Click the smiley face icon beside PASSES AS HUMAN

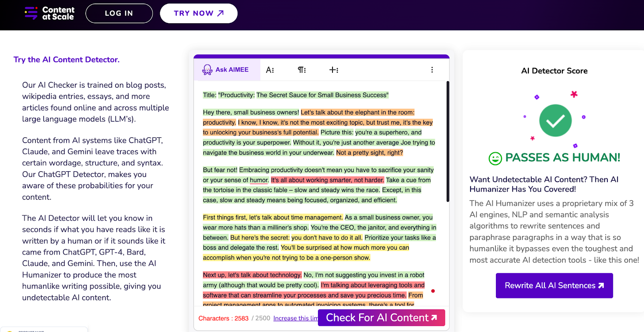[x=495, y=158]
